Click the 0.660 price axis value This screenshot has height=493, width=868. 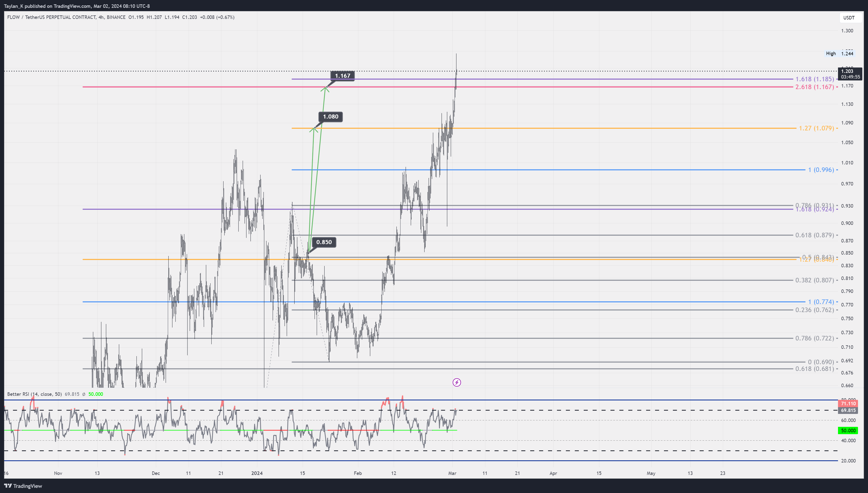847,386
